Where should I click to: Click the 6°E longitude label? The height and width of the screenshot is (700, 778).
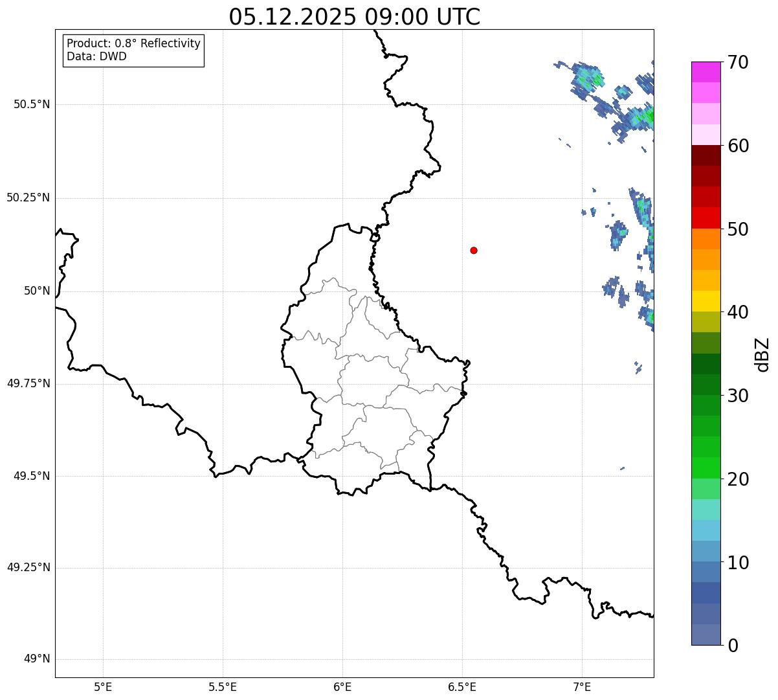coord(342,686)
